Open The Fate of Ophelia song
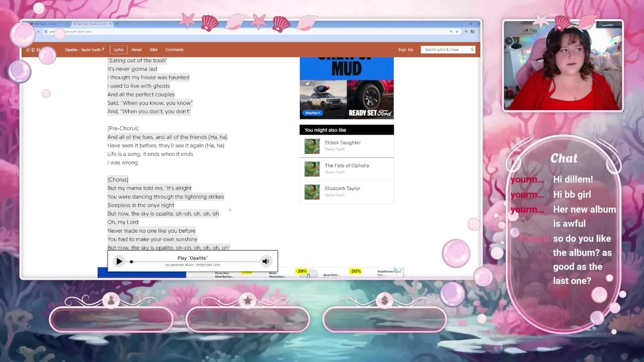The image size is (644, 362). click(347, 165)
